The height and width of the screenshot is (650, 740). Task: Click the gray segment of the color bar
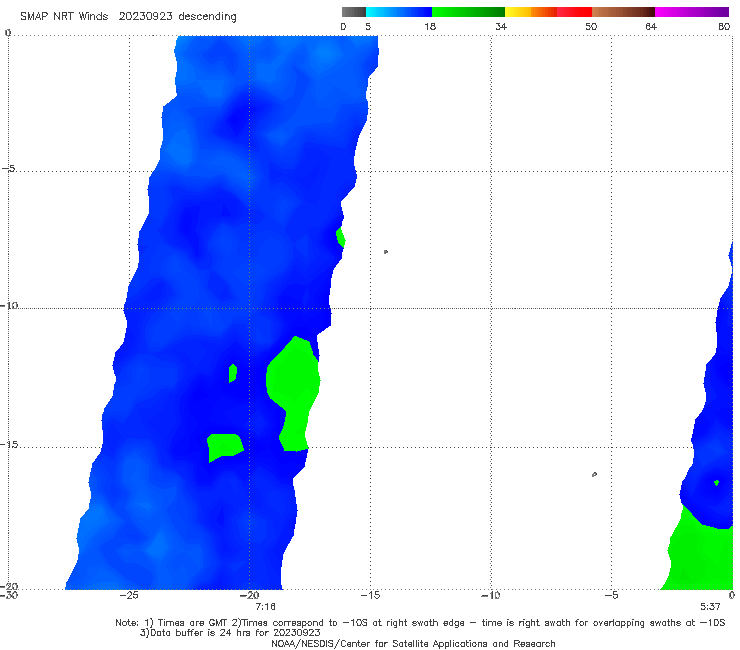coord(354,12)
